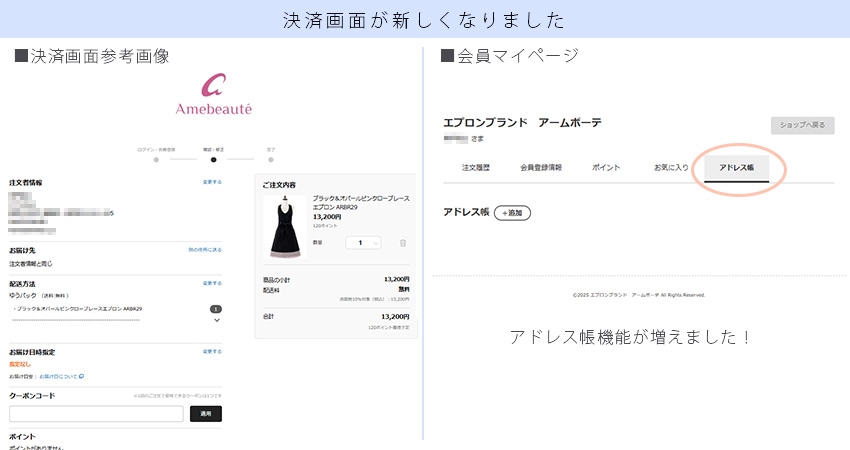
Task: Click 変更する link for 注文者情報
Action: pos(212,183)
